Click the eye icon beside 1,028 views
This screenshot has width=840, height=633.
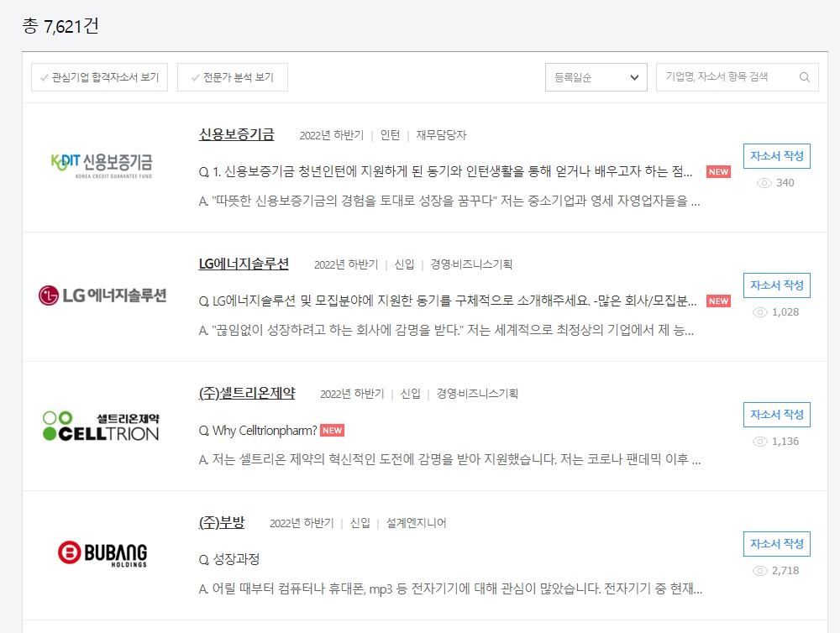tap(759, 312)
